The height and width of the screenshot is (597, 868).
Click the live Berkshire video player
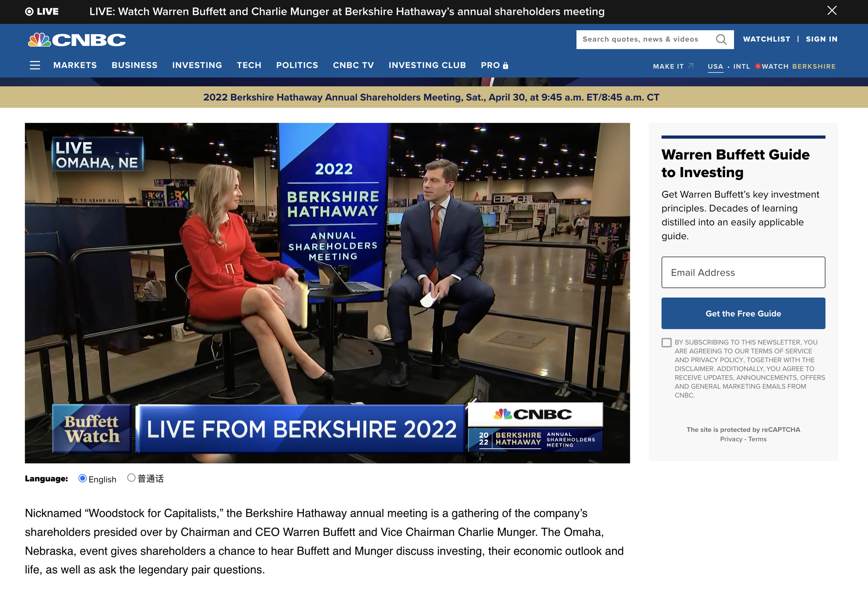pos(327,293)
